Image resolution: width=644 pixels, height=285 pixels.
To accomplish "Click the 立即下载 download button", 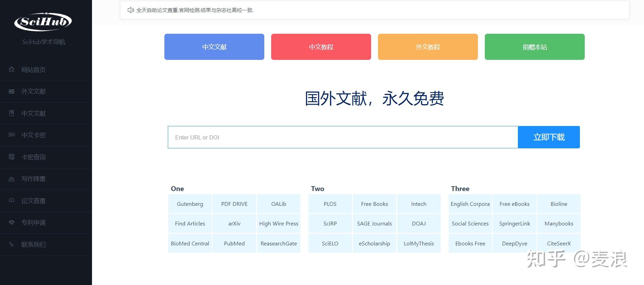I will tap(549, 137).
